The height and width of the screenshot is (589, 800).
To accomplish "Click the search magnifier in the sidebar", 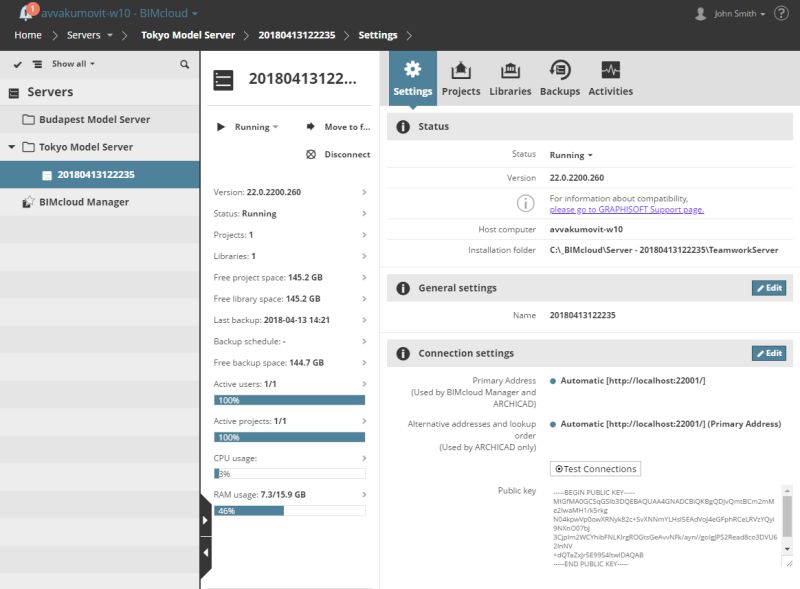I will click(182, 63).
